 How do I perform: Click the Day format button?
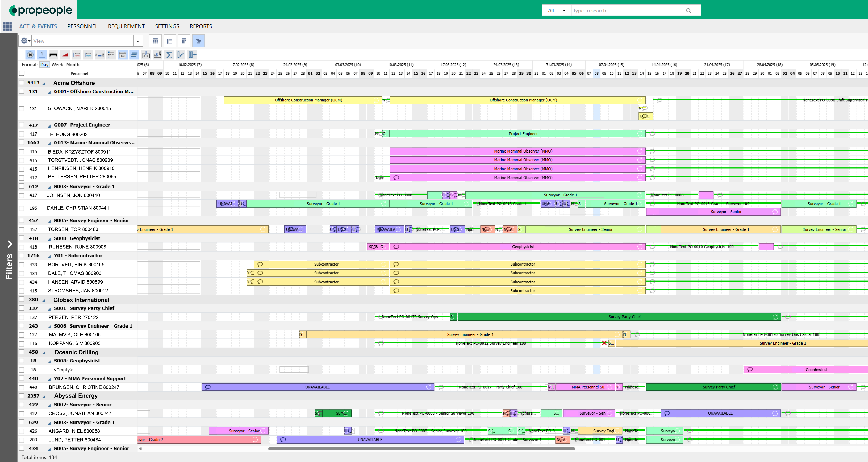click(44, 65)
